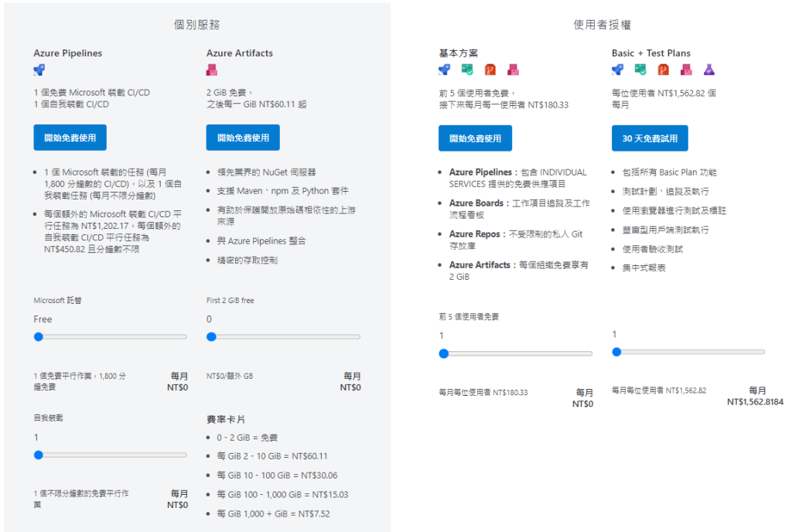Image resolution: width=792 pixels, height=532 pixels.
Task: Click the 集中式報表 bullet
Action: coord(644,268)
